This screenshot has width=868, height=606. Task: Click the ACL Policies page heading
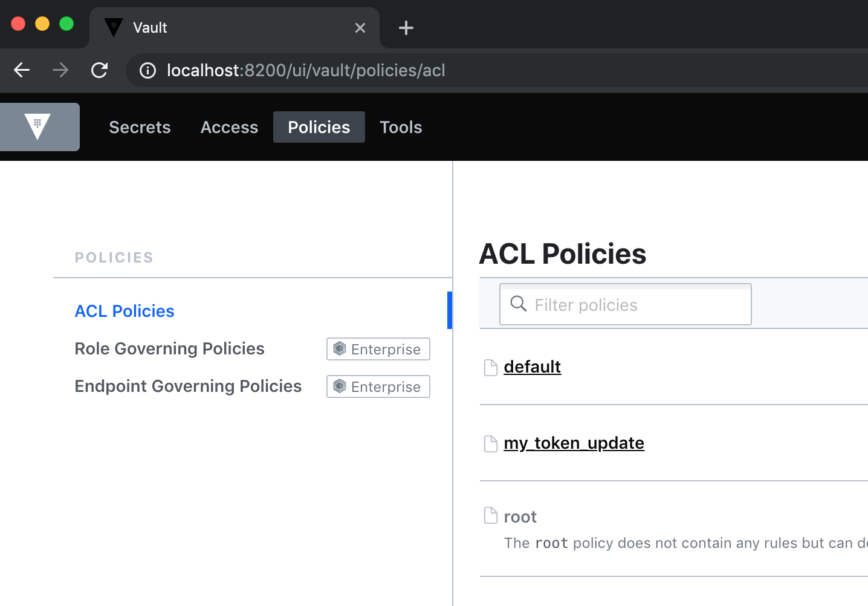point(563,254)
